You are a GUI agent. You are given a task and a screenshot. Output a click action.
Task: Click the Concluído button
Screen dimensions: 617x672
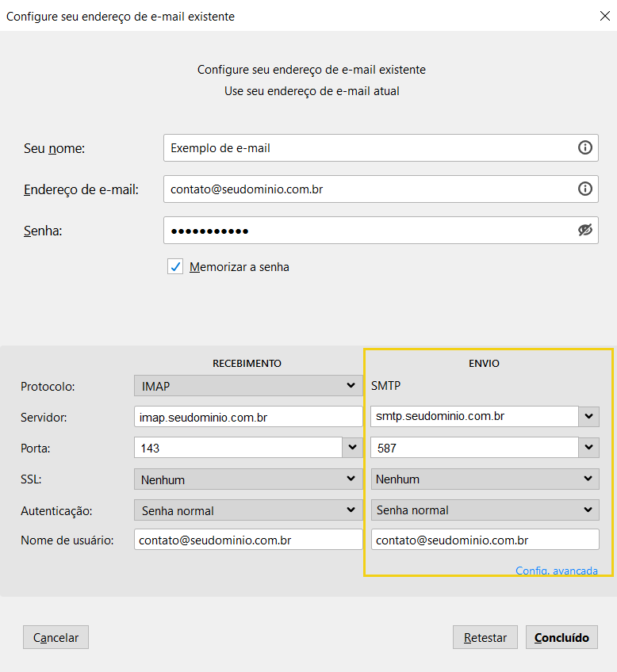coord(561,637)
